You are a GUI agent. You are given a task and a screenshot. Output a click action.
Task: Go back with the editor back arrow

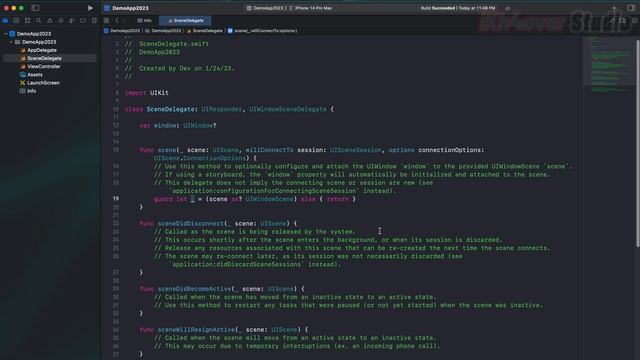(x=117, y=20)
